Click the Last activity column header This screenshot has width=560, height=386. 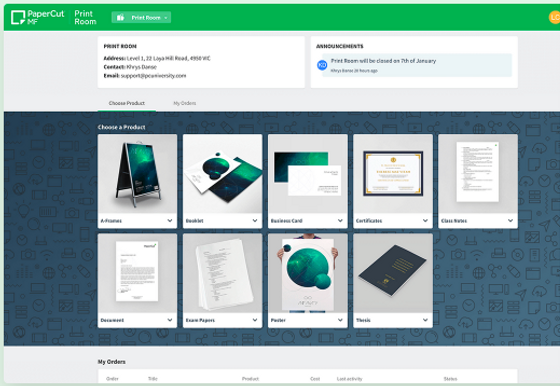click(x=350, y=379)
